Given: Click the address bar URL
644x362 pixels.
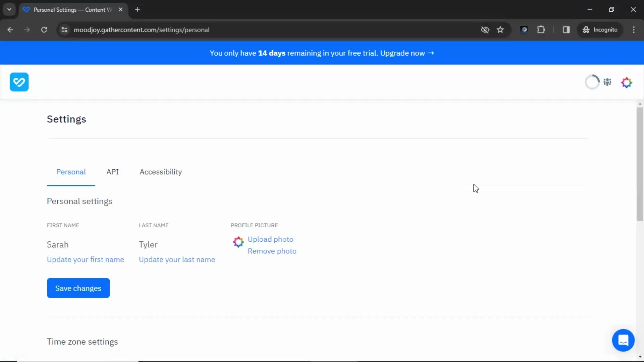Looking at the screenshot, I should pos(142,30).
